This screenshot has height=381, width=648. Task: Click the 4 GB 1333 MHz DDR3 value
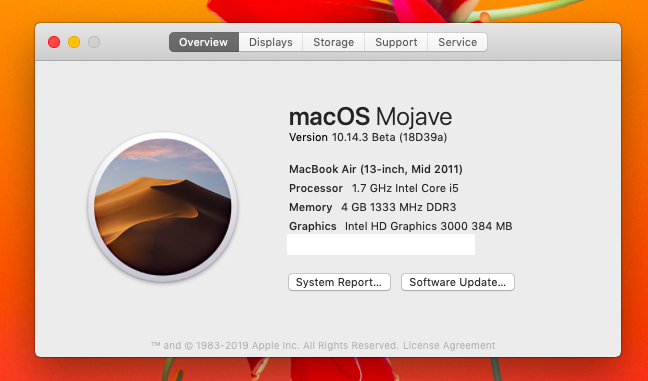(x=398, y=207)
